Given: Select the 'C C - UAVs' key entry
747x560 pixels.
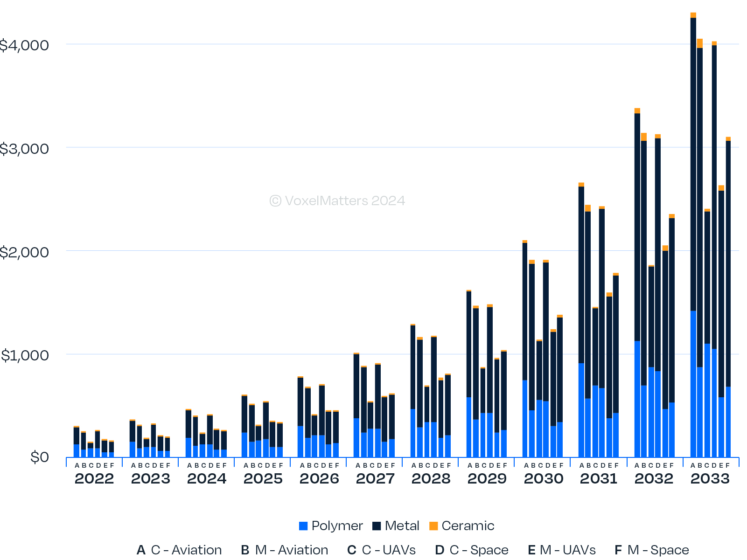Looking at the screenshot, I should (381, 550).
